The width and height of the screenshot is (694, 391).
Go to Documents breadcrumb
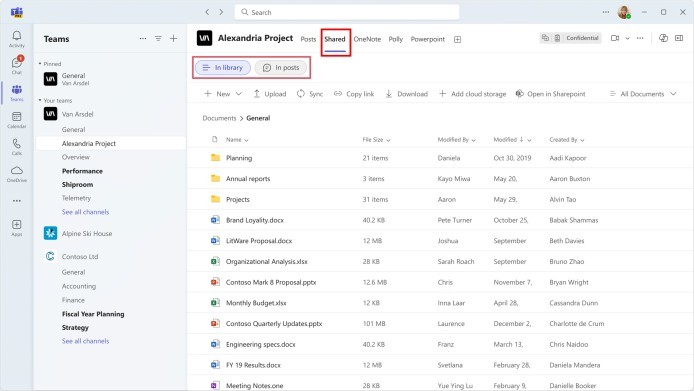point(220,118)
